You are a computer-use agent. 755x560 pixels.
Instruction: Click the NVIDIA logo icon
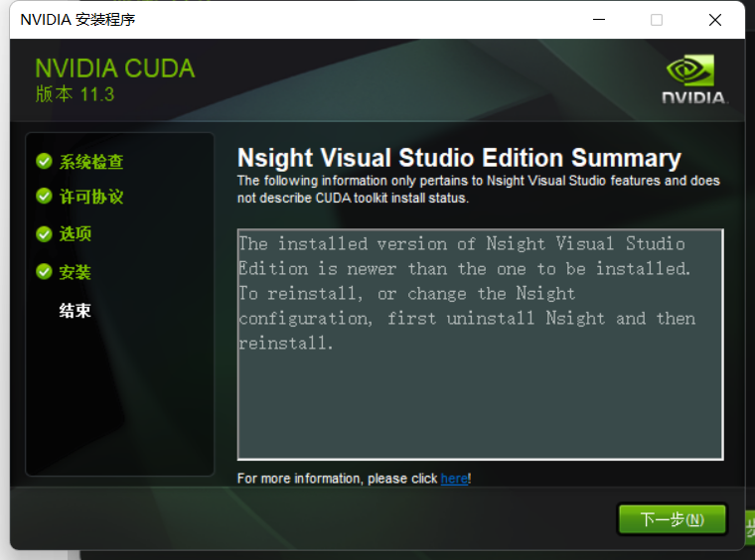coord(693,79)
